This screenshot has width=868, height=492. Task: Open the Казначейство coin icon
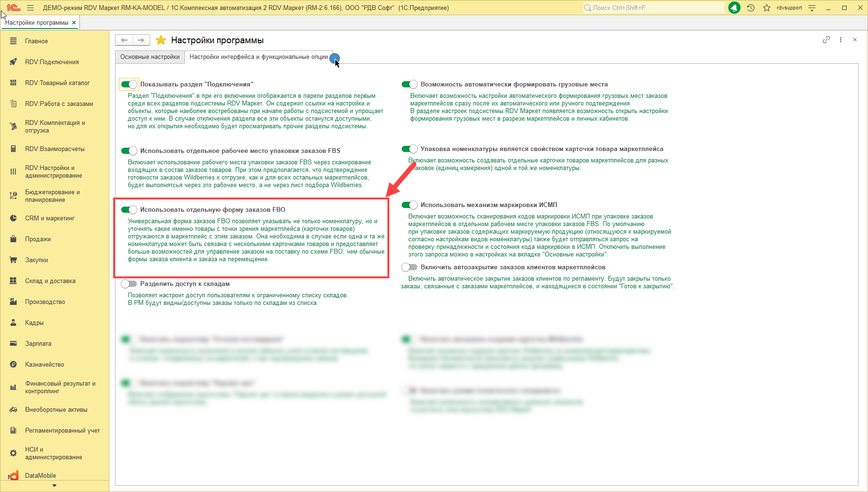coord(13,365)
